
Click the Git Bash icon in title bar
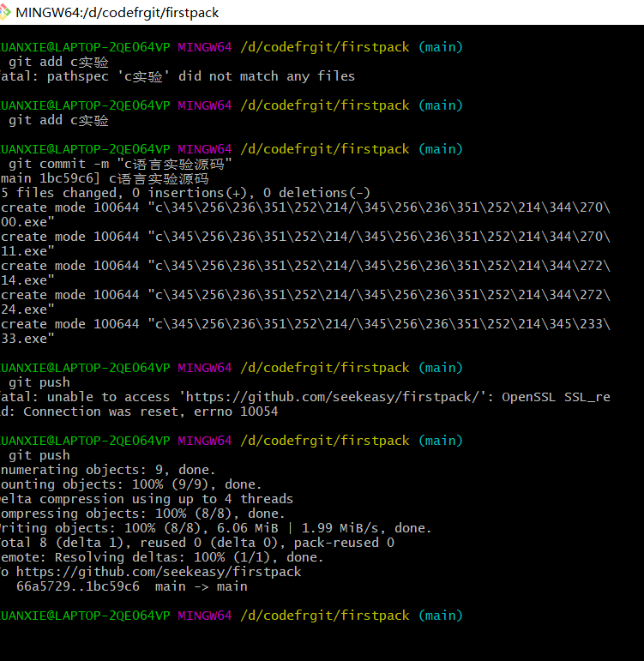[6, 13]
